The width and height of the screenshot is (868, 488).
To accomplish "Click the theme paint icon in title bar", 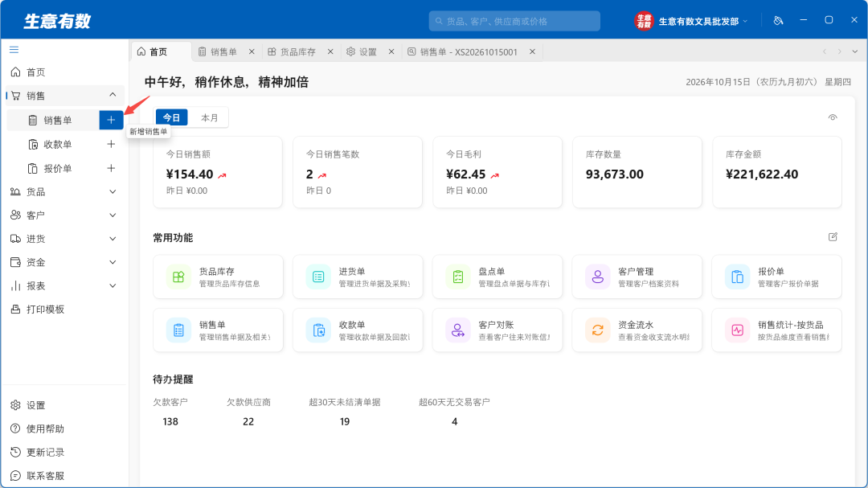I will 778,20.
